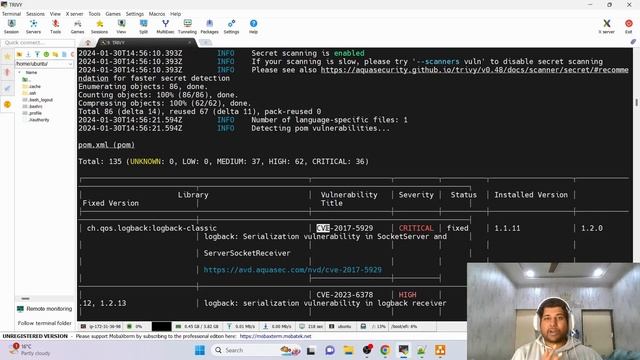The width and height of the screenshot is (640, 360).
Task: Click the Games toolbar icon
Action: 77,27
